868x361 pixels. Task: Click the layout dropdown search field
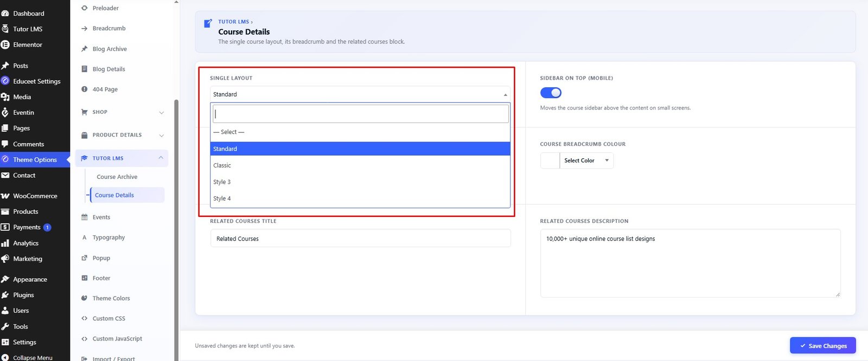tap(361, 114)
